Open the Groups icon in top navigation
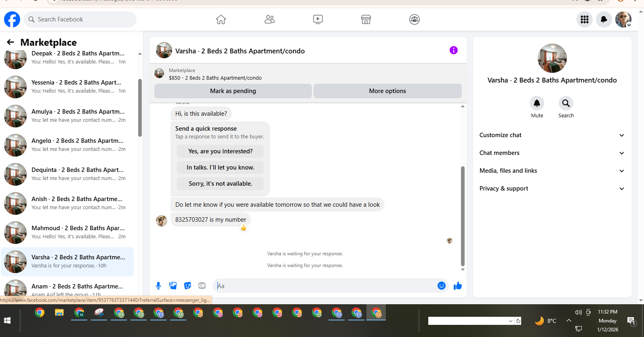Viewport: 644px width, 337px height. pos(415,19)
